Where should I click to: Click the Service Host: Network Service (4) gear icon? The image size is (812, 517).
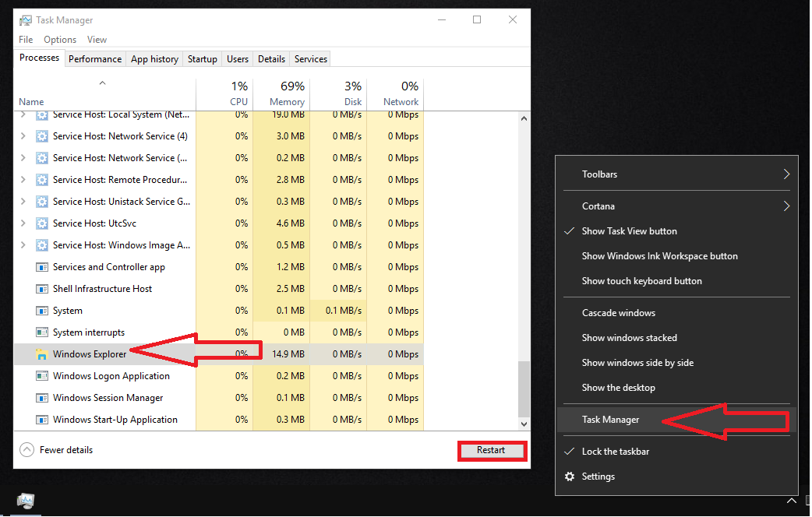(42, 136)
